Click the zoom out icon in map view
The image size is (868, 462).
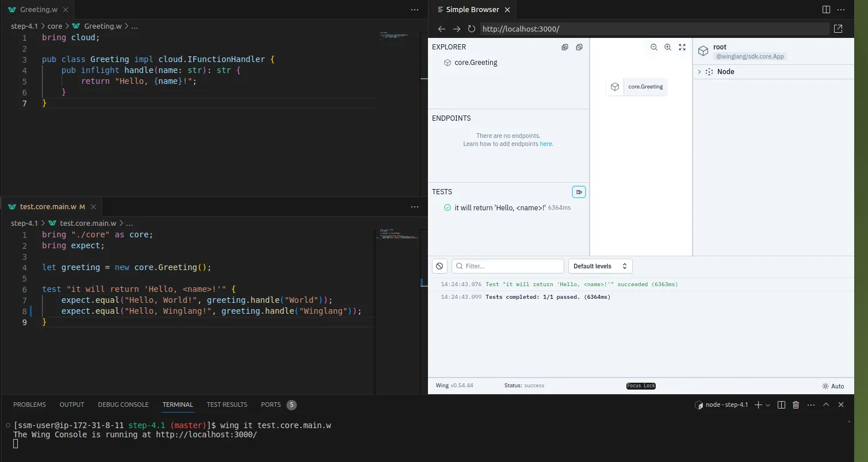[654, 47]
